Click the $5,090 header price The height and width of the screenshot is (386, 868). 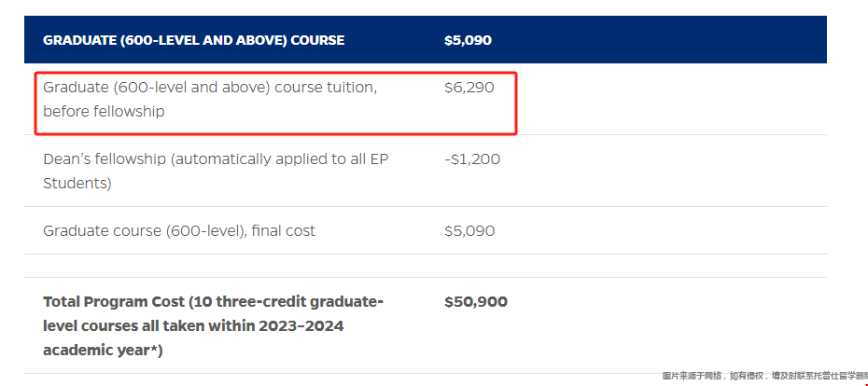click(x=468, y=40)
